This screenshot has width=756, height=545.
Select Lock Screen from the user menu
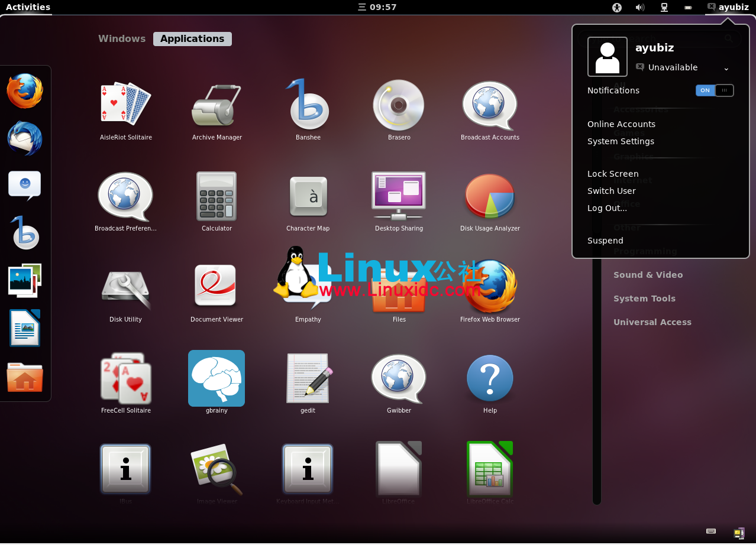point(612,173)
